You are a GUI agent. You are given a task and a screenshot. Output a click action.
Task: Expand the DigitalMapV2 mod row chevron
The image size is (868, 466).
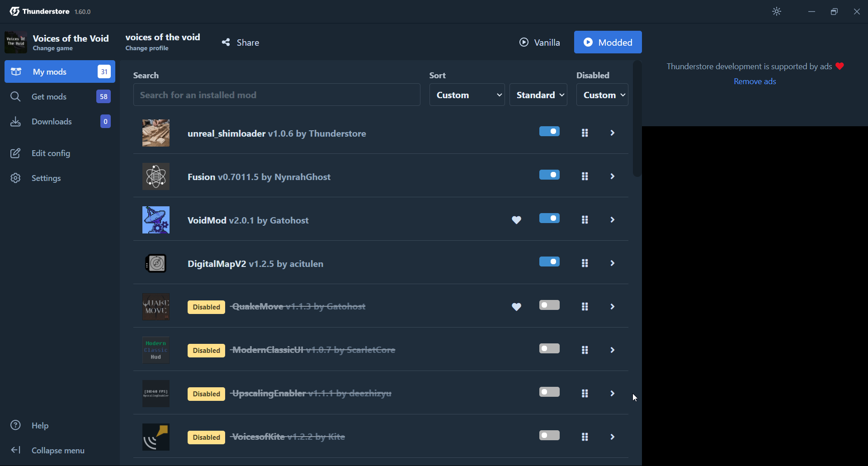613,263
